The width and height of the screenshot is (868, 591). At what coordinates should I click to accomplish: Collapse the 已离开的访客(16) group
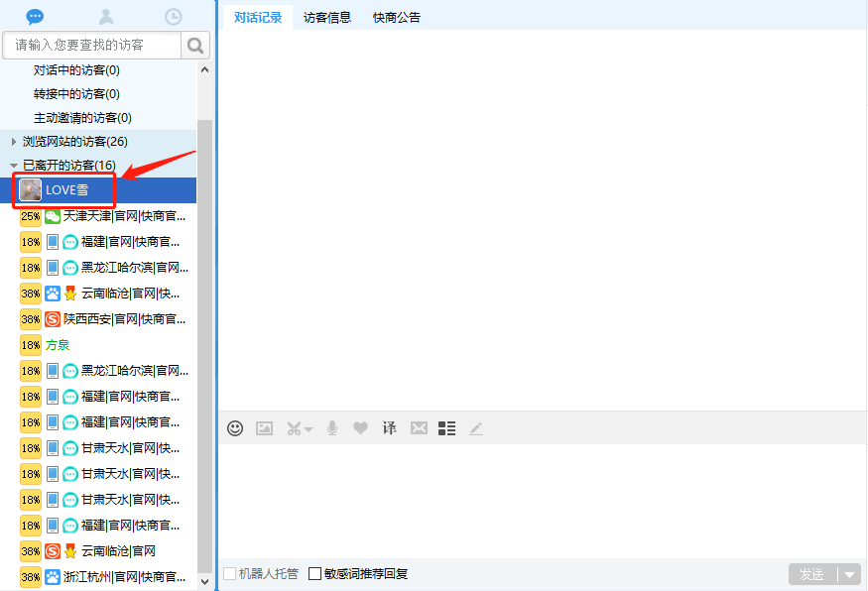coord(14,166)
